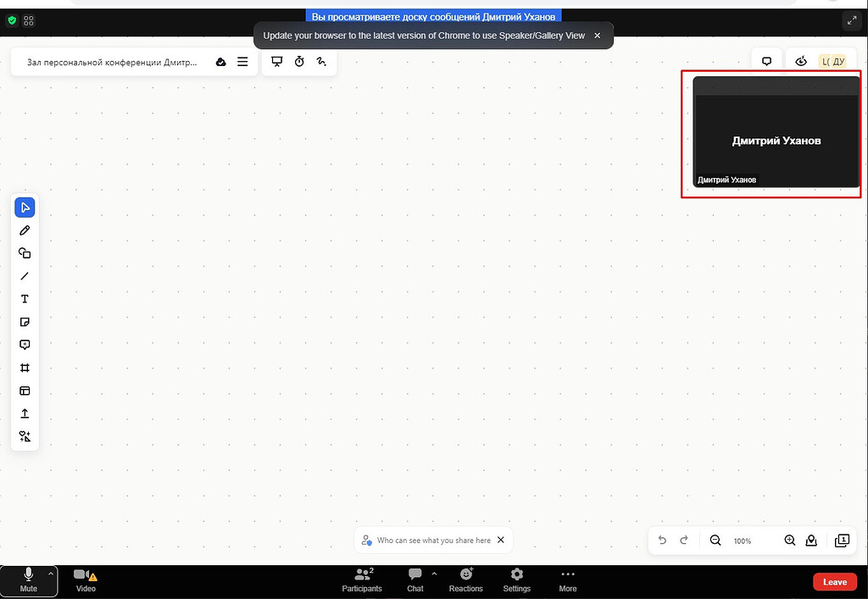Select the Frame tool
This screenshot has height=599, width=868.
(25, 368)
